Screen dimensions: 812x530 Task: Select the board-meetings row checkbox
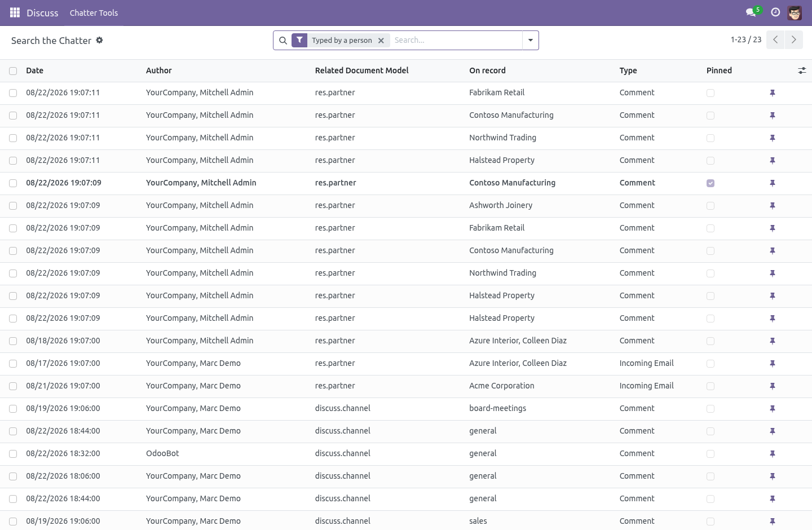pos(13,409)
